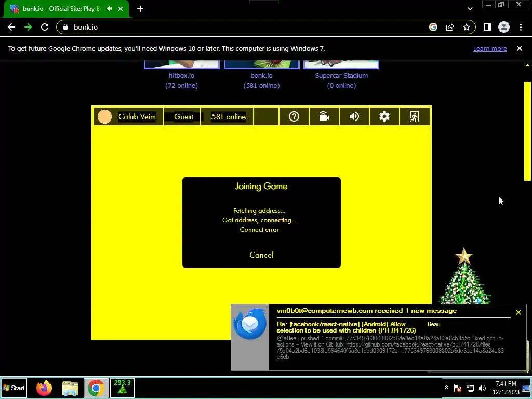The image size is (532, 399).
Task: Click the Google icon in address bar
Action: pyautogui.click(x=433, y=27)
